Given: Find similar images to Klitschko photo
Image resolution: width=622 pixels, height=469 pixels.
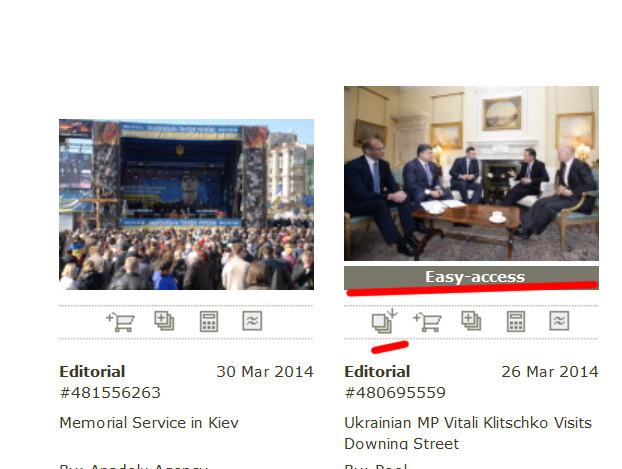Looking at the screenshot, I should (559, 321).
